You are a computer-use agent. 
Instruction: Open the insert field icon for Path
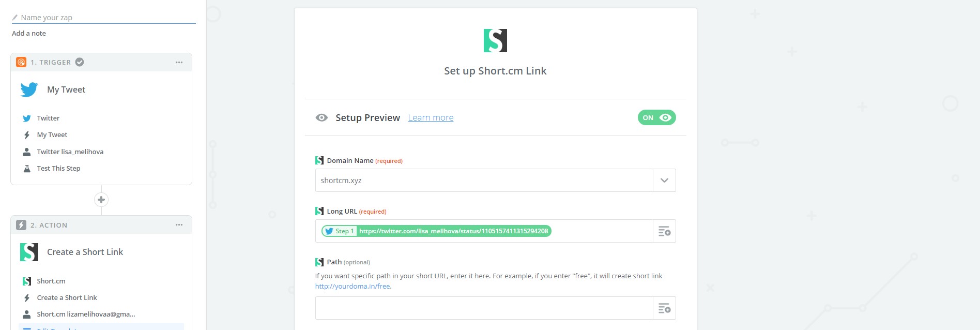point(664,308)
